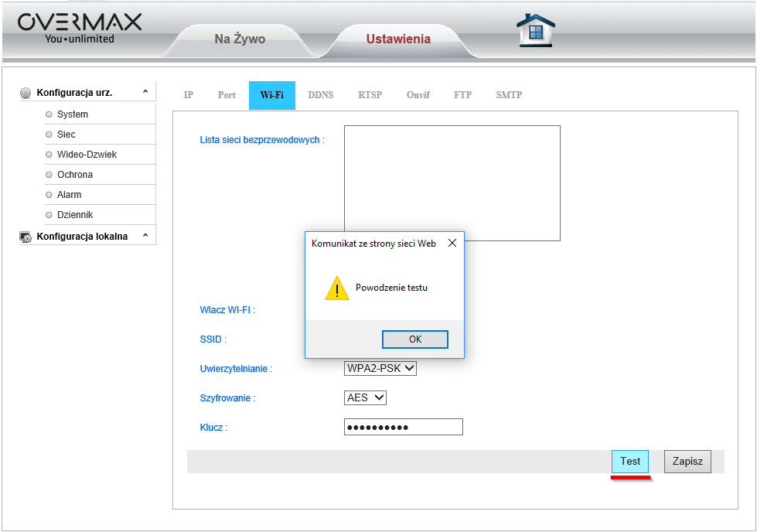Select the Alarm menu bullet
Image resolution: width=757 pixels, height=532 pixels.
point(49,195)
